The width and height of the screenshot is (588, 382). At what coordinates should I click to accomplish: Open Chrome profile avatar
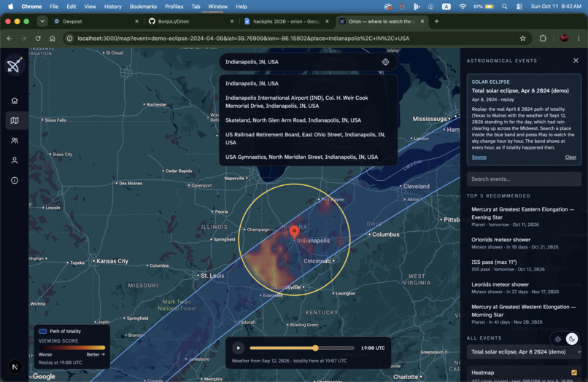click(564, 38)
